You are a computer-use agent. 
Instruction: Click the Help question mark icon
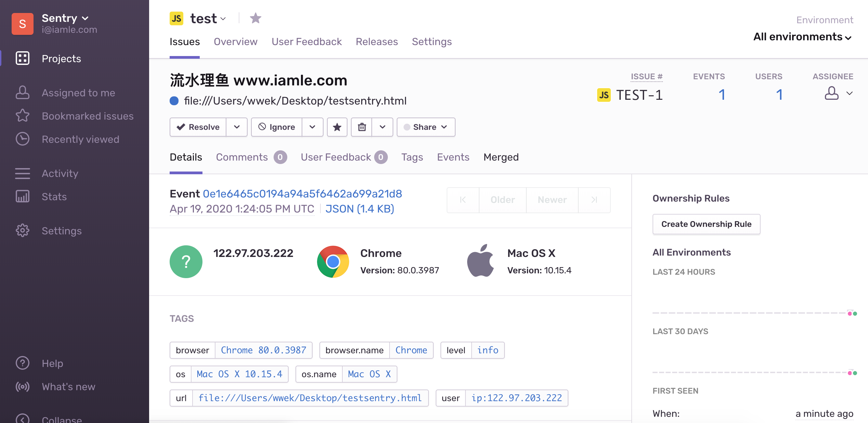point(23,363)
